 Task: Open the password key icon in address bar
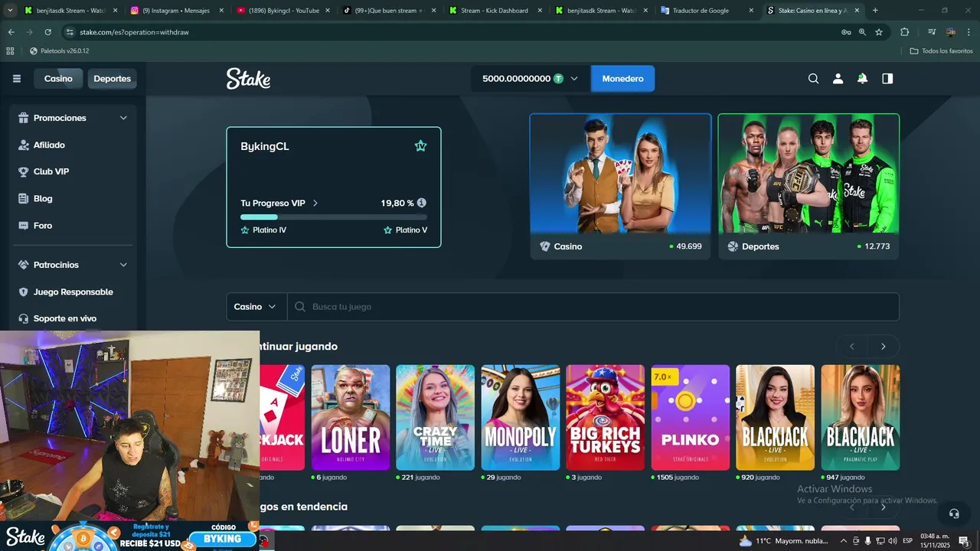click(846, 32)
